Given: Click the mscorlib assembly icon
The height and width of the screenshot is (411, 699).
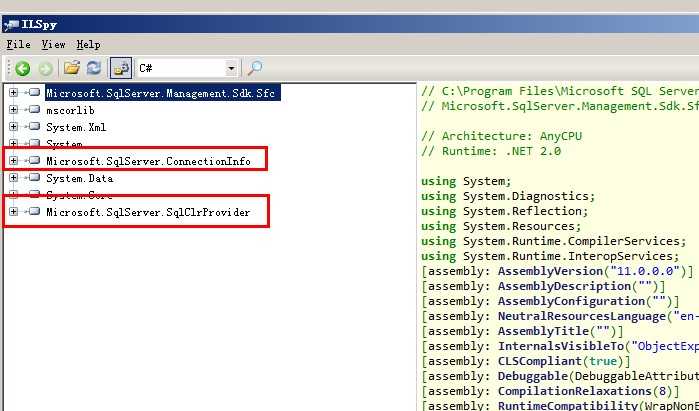Looking at the screenshot, I should 34,109.
